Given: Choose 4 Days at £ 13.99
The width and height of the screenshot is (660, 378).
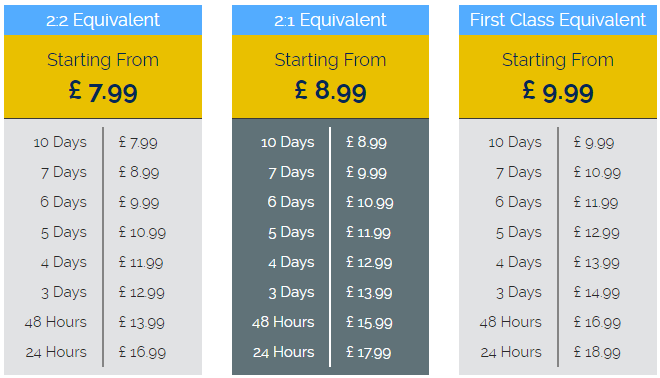Looking at the screenshot, I should click(518, 262).
